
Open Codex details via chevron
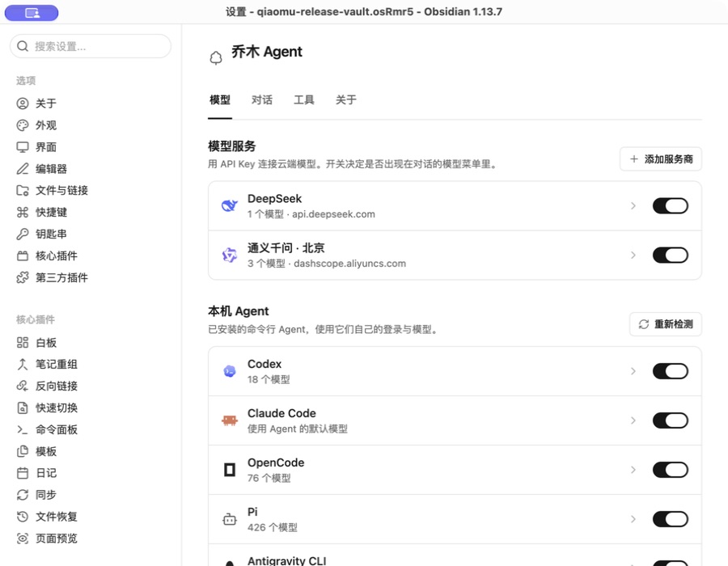tap(633, 371)
